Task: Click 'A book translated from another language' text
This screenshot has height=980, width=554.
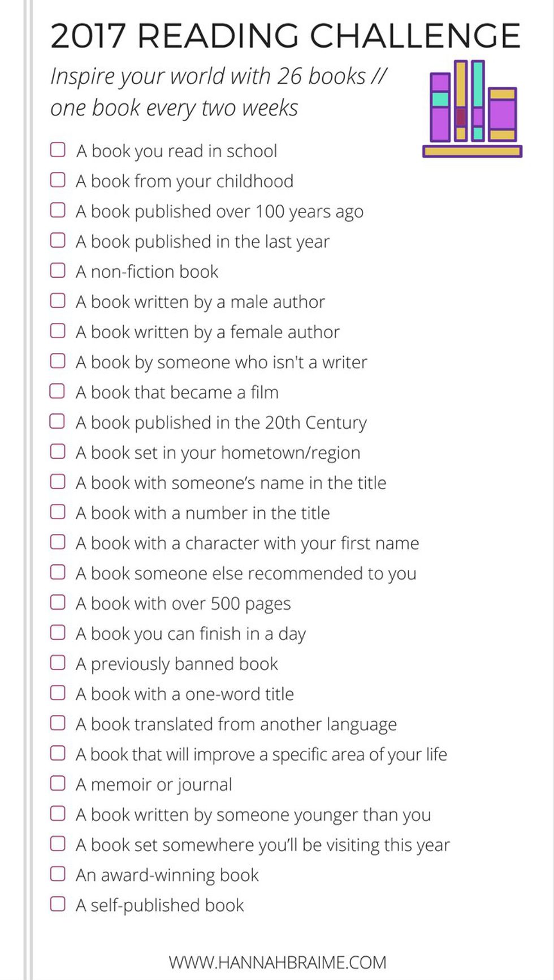Action: [x=236, y=724]
